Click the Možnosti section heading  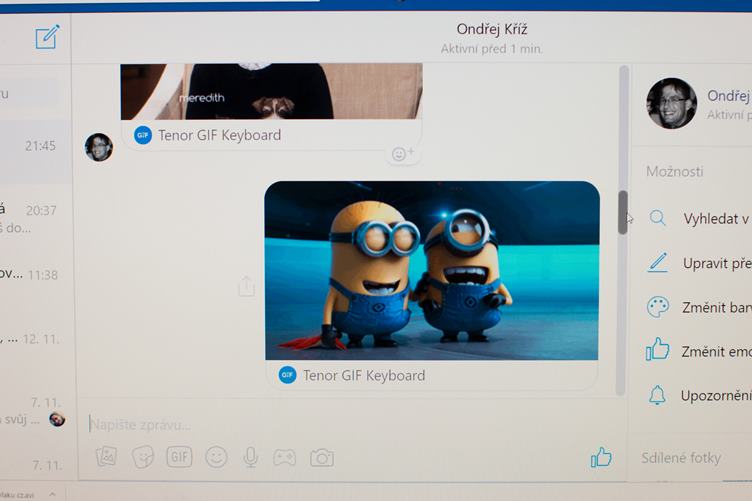click(674, 171)
